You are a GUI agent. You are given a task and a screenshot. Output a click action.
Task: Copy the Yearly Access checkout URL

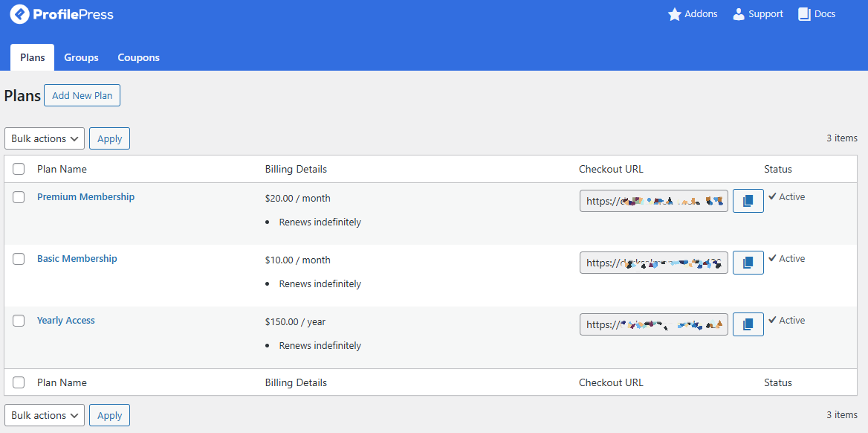pyautogui.click(x=748, y=324)
